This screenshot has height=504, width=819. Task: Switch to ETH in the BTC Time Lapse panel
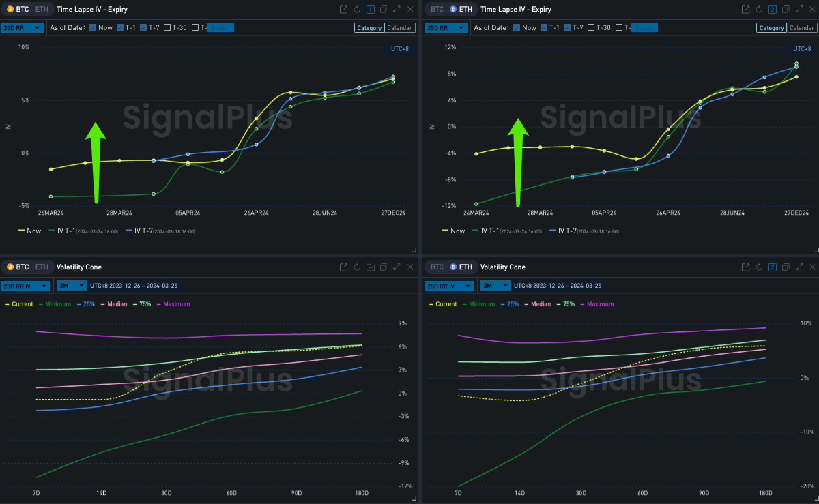coord(42,10)
